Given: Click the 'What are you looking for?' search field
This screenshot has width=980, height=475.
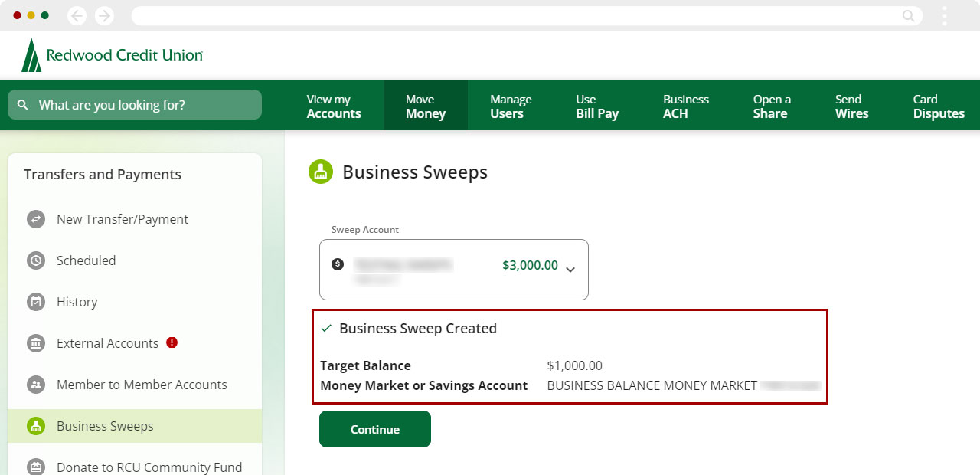Looking at the screenshot, I should [135, 105].
